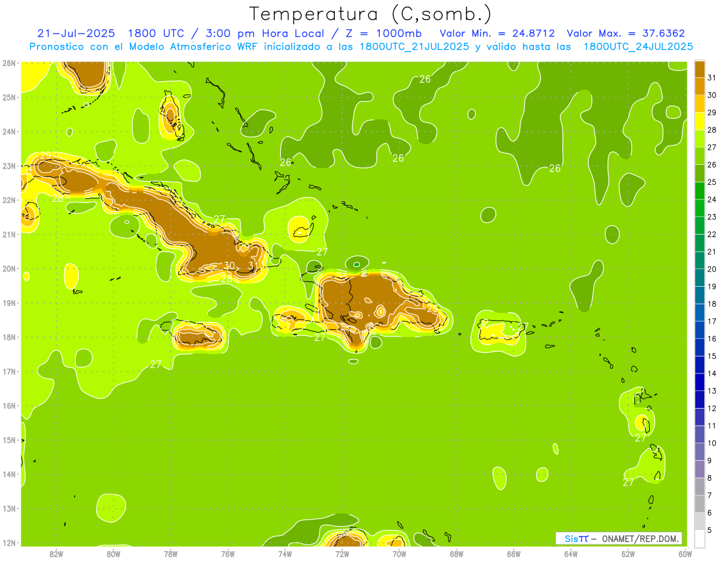728x562 pixels.
Task: Click colorbar legend value '12'
Action: pyautogui.click(x=712, y=408)
